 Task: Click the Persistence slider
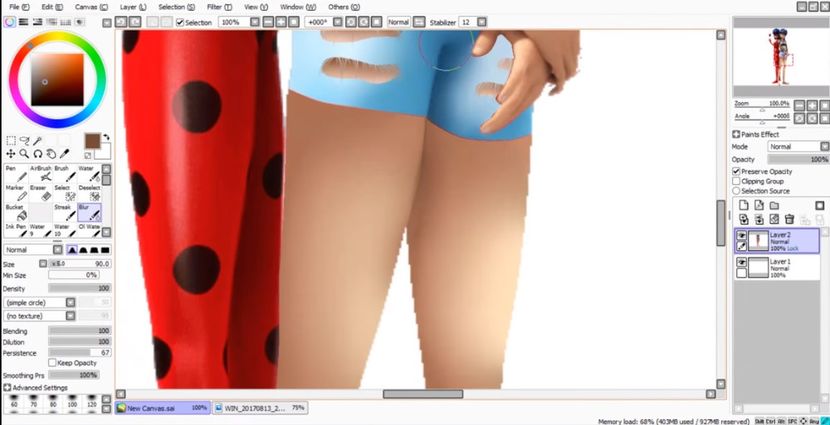[x=79, y=352]
